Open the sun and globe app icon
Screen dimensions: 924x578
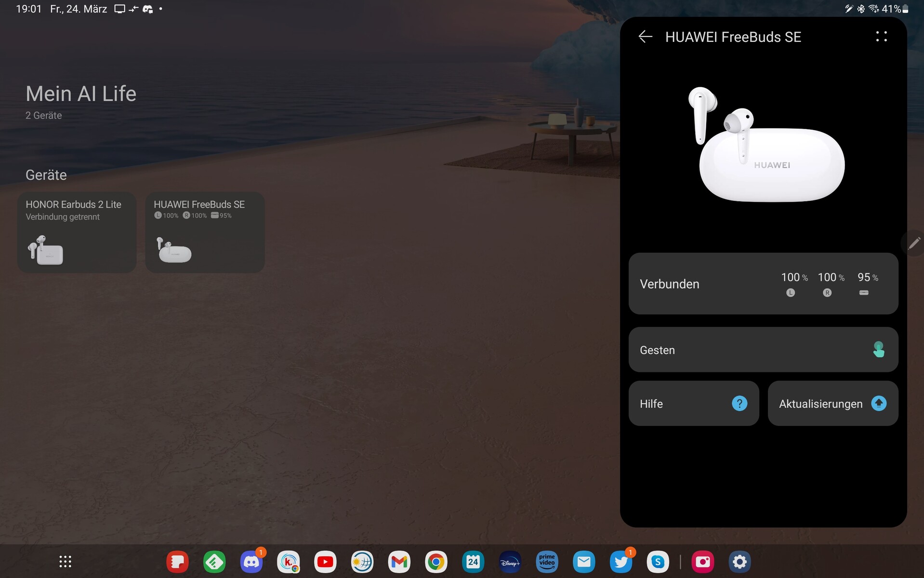pyautogui.click(x=362, y=562)
